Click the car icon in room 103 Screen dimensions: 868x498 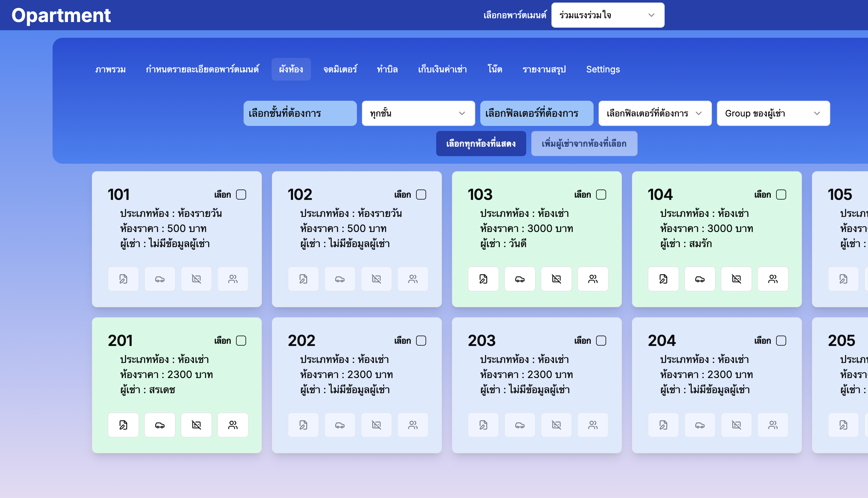pyautogui.click(x=520, y=279)
